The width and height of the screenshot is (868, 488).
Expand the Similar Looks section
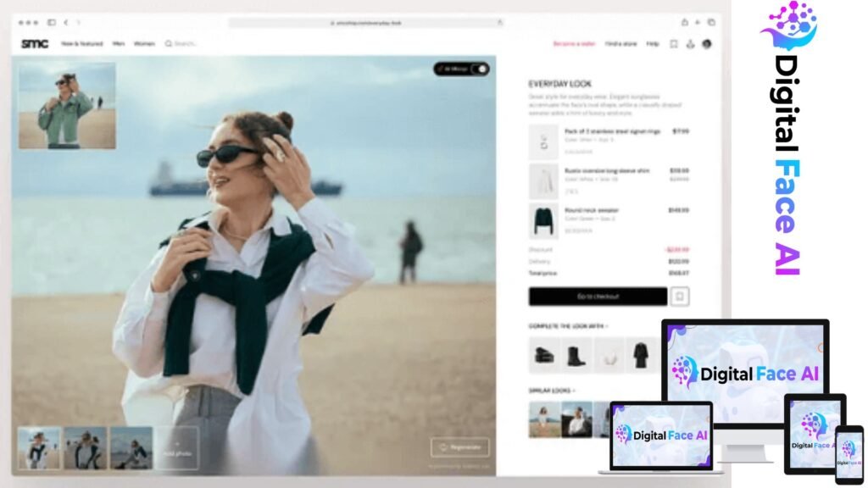tap(552, 391)
